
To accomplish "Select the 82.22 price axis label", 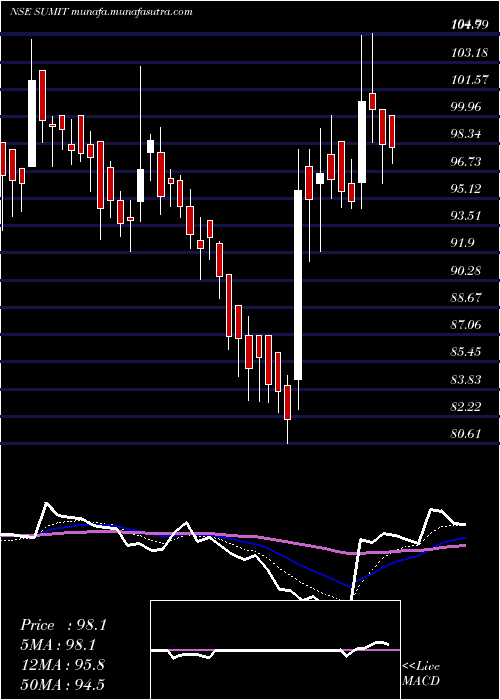I will (467, 407).
